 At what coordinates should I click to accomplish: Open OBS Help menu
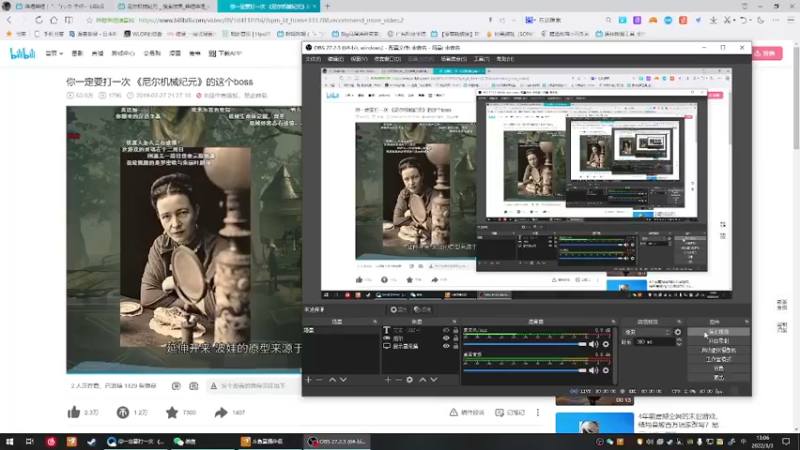(505, 59)
